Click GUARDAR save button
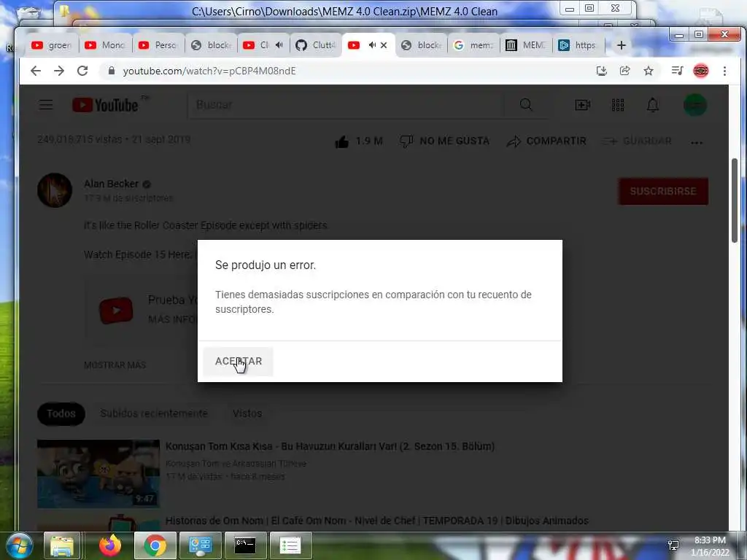This screenshot has width=747, height=560. (636, 141)
